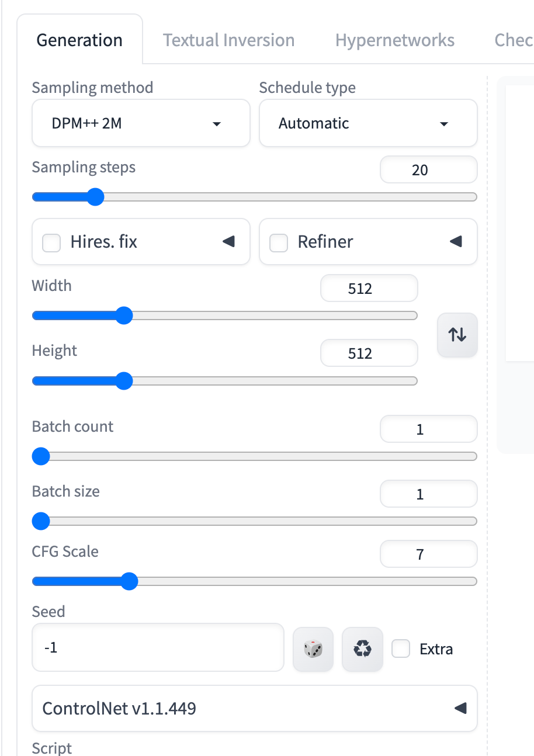Screen dimensions: 534x756
Task: Click the Sampling steps slider handle
Action: click(95, 197)
